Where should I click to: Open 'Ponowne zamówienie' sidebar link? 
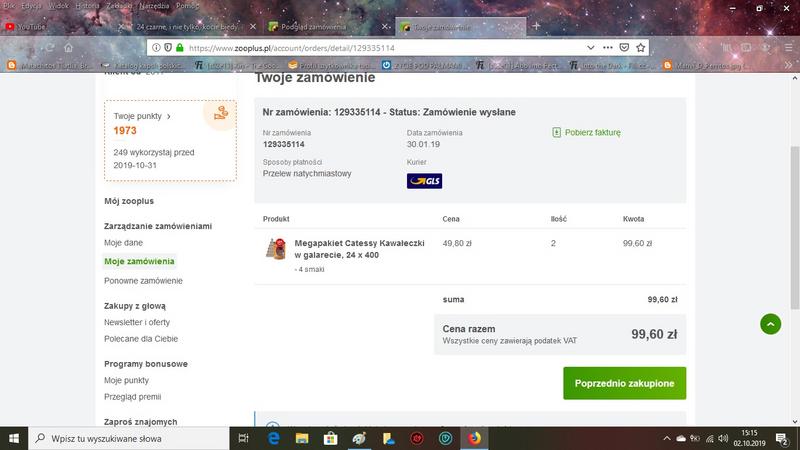point(143,281)
